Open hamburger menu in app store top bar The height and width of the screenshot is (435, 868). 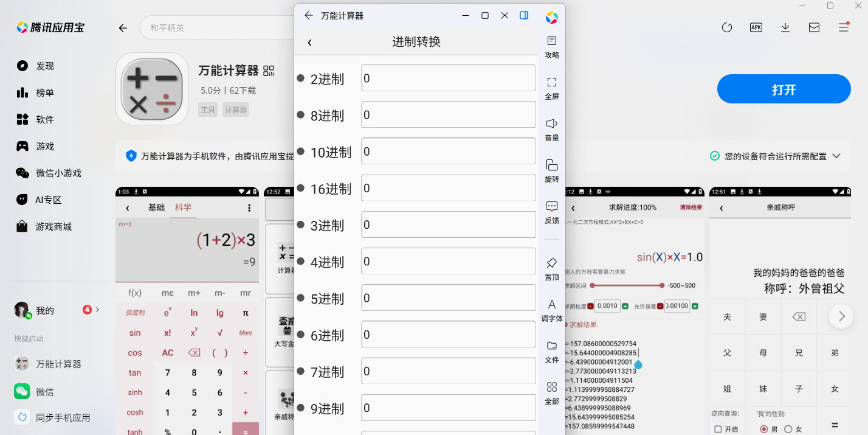coord(843,27)
